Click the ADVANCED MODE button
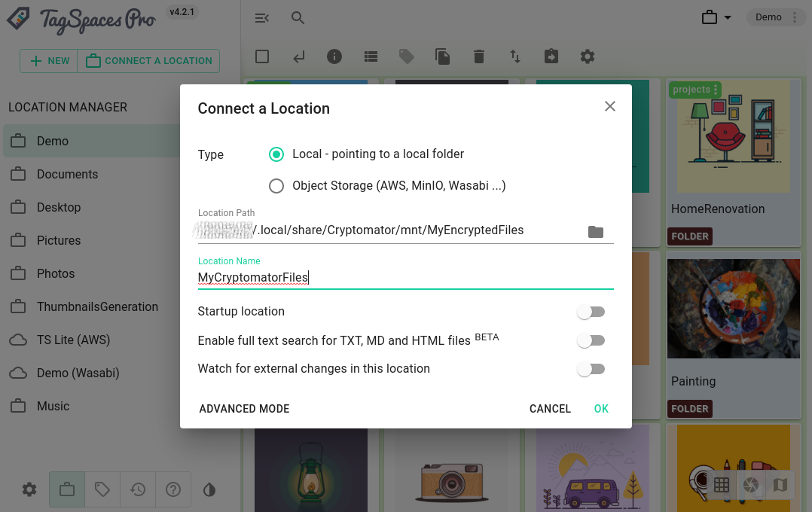This screenshot has height=512, width=812. [244, 409]
